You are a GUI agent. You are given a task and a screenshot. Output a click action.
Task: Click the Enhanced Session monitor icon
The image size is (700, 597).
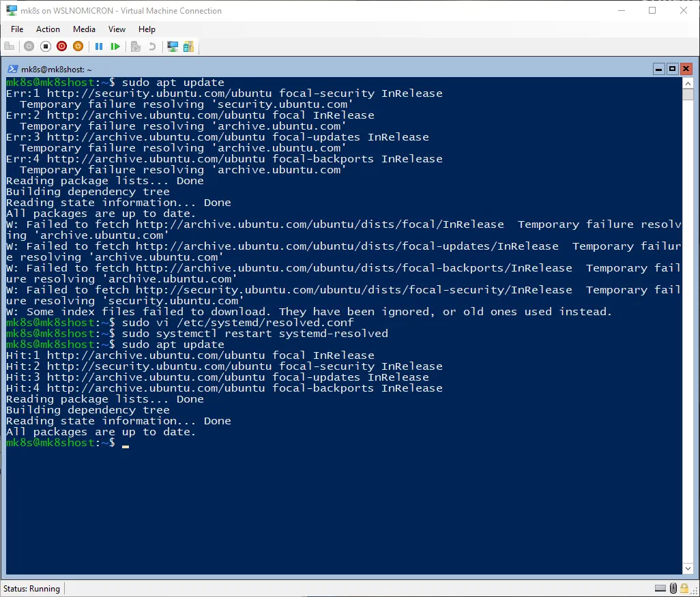(x=173, y=46)
